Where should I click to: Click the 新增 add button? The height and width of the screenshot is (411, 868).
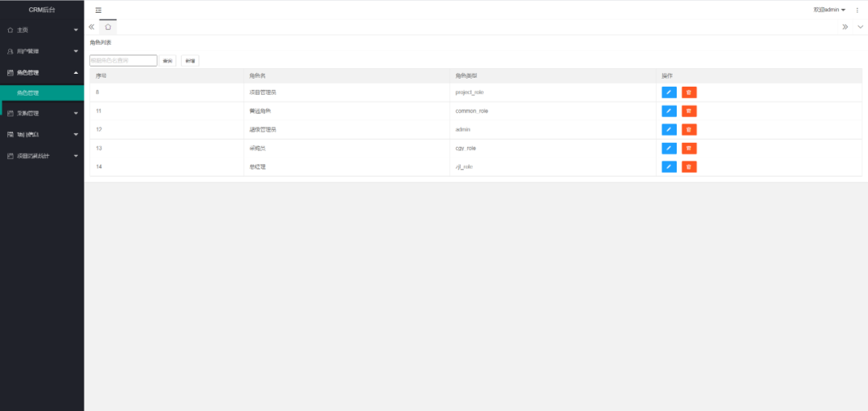(190, 61)
